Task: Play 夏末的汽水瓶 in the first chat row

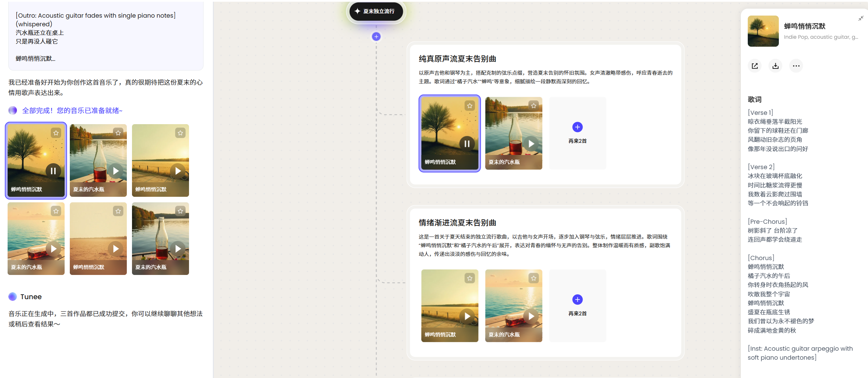Action: [116, 171]
